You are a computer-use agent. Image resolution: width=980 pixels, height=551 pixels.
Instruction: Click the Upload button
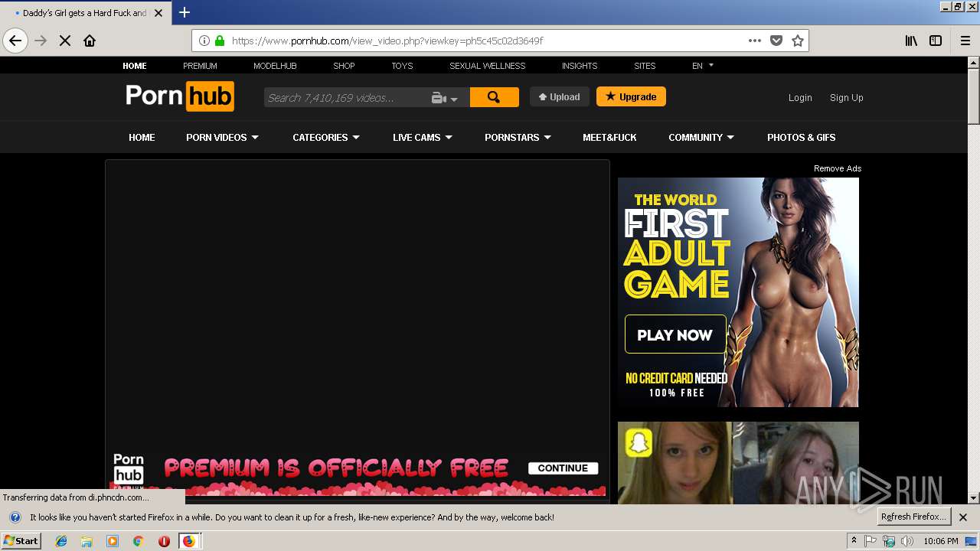pos(560,96)
